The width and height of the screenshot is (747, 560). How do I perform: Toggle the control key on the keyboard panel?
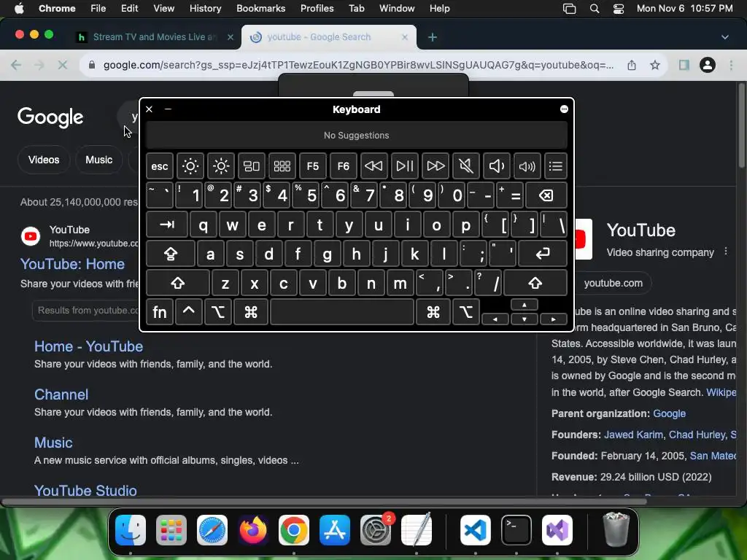coord(189,312)
